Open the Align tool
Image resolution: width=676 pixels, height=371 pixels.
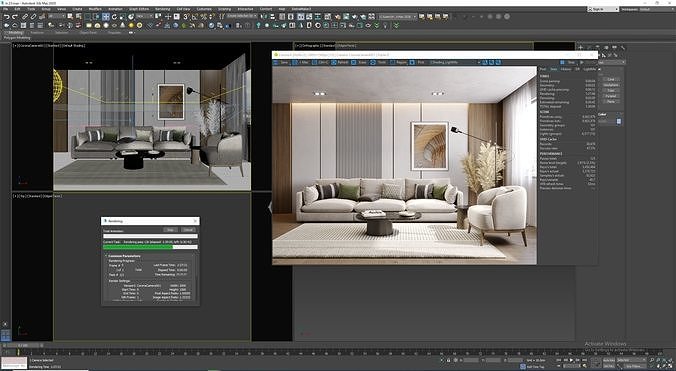tap(272, 17)
